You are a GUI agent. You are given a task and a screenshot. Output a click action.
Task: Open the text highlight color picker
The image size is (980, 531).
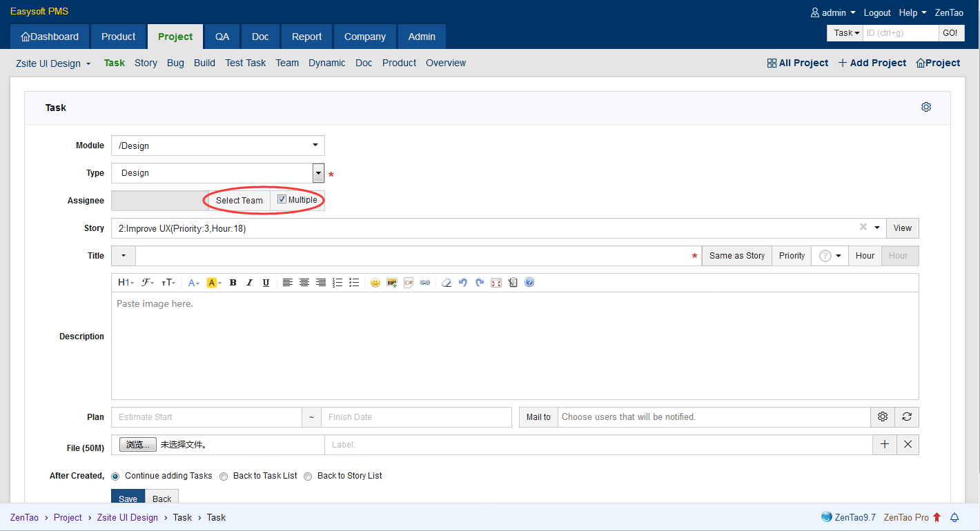[x=214, y=283]
